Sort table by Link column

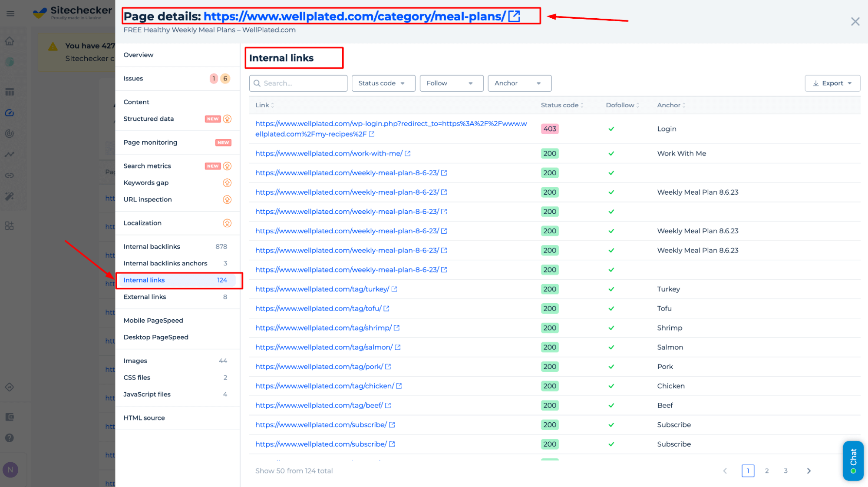tap(264, 105)
